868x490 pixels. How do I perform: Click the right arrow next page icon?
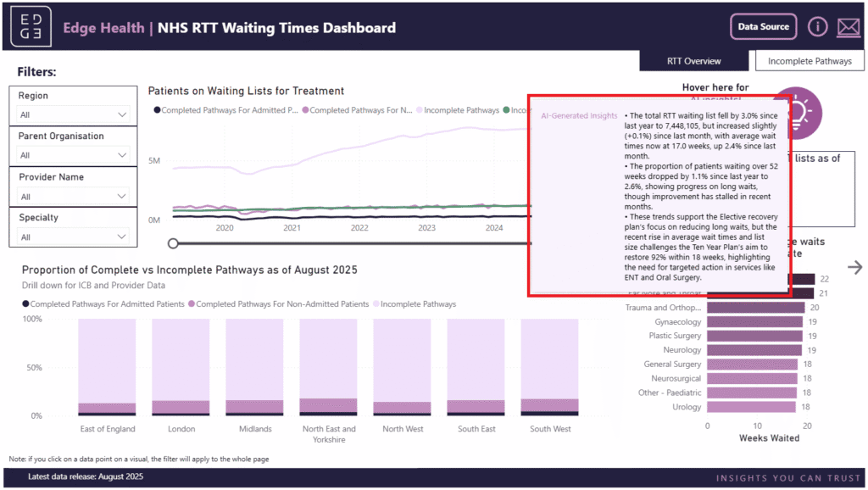pos(854,268)
